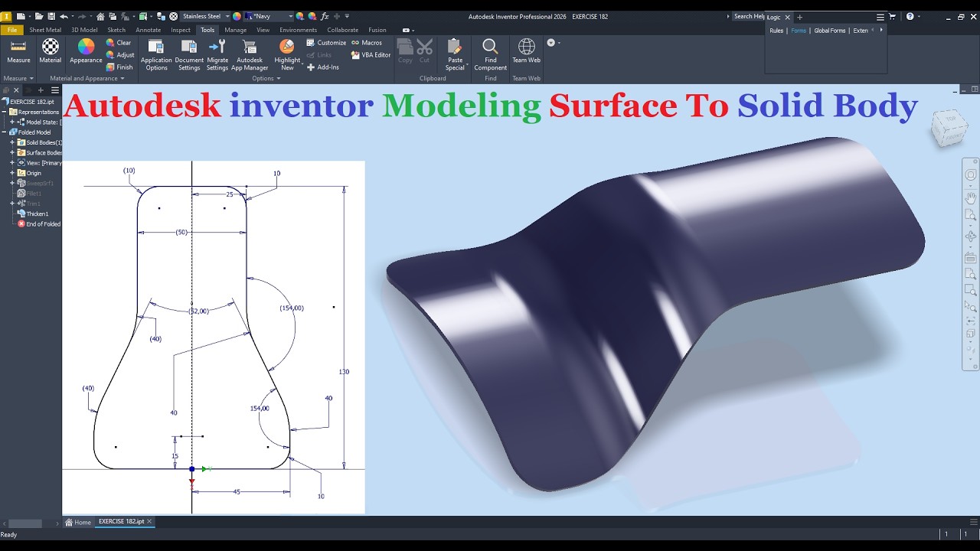Switch to the 3D Model ribbon tab
This screenshot has width=980, height=551.
84,30
